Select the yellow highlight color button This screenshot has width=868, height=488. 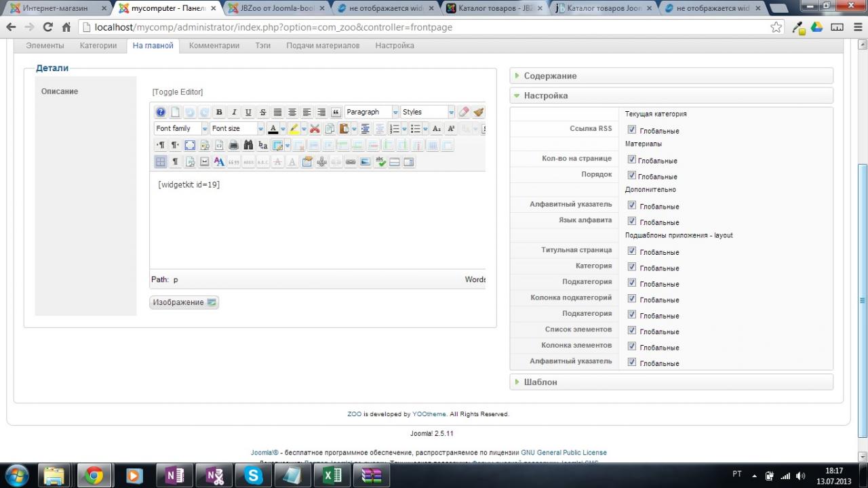(294, 129)
